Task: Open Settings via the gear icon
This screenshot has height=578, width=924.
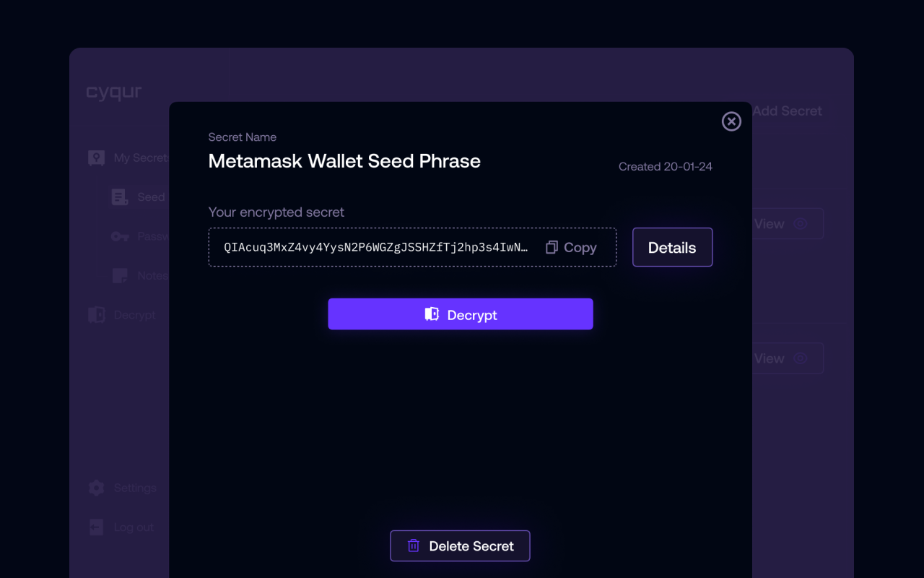Action: point(96,488)
